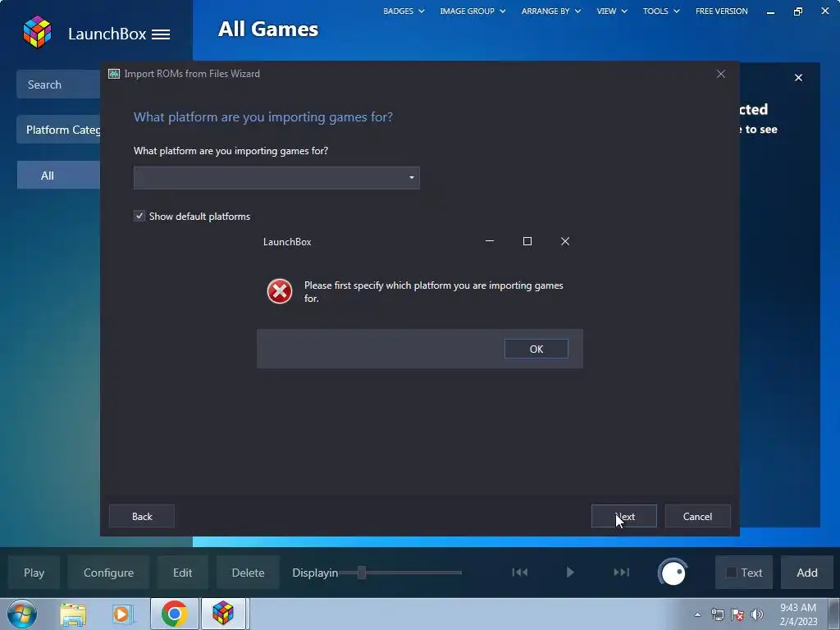This screenshot has width=840, height=630.
Task: Click the clock and date in taskbar
Action: (798, 614)
